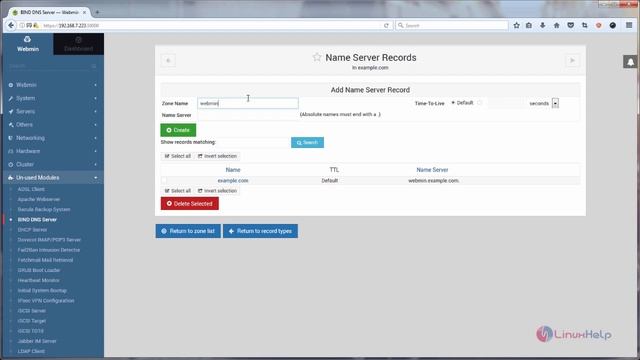Sort records by Name Server column header

pos(432,170)
